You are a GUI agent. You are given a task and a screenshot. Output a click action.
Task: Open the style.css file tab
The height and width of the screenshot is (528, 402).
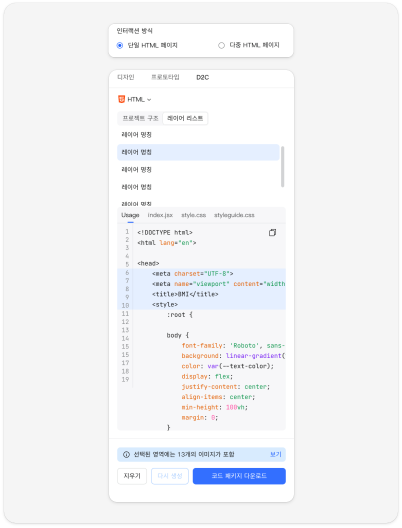tap(194, 215)
